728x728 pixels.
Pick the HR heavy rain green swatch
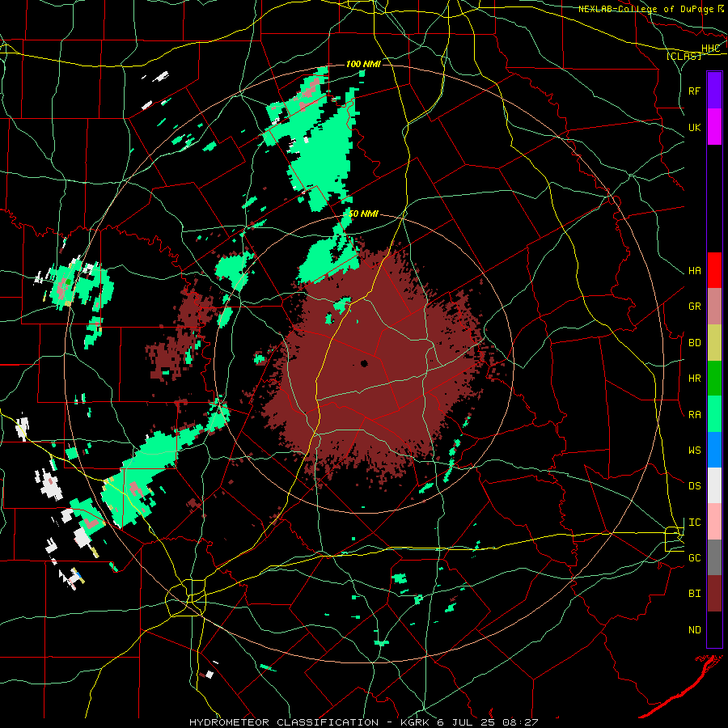click(x=714, y=379)
